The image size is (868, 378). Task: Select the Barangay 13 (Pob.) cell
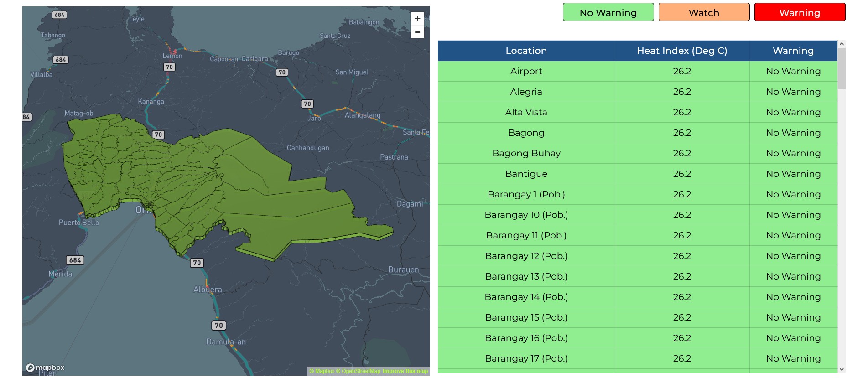pos(526,276)
